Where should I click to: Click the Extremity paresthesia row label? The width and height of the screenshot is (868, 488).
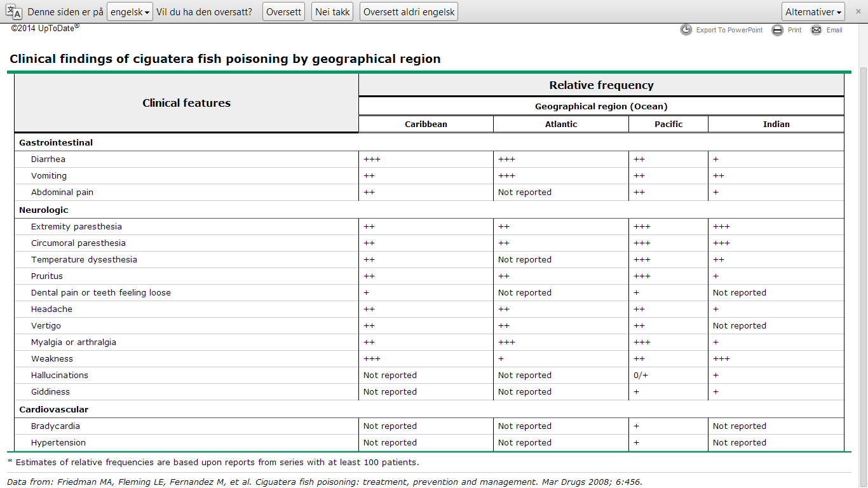(76, 226)
